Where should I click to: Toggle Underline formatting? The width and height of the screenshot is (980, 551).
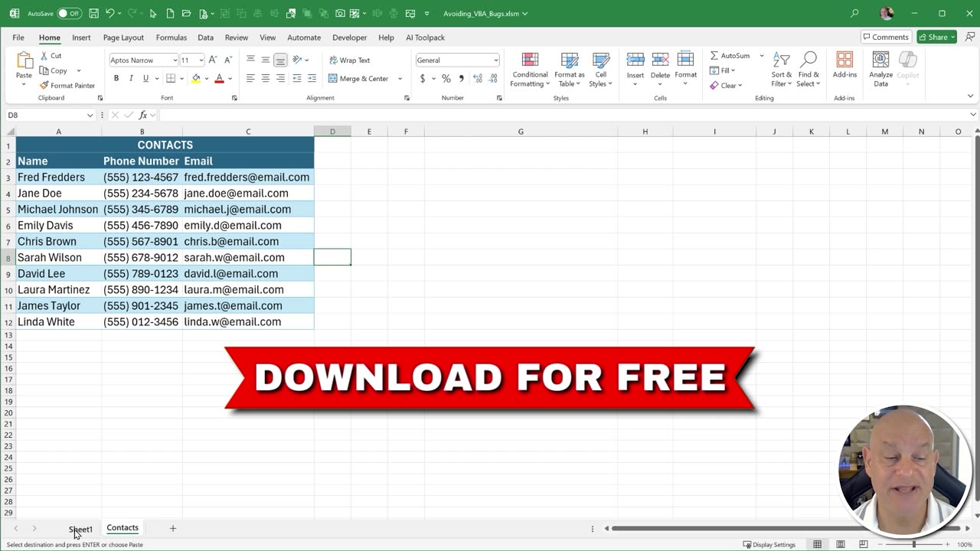pos(145,78)
